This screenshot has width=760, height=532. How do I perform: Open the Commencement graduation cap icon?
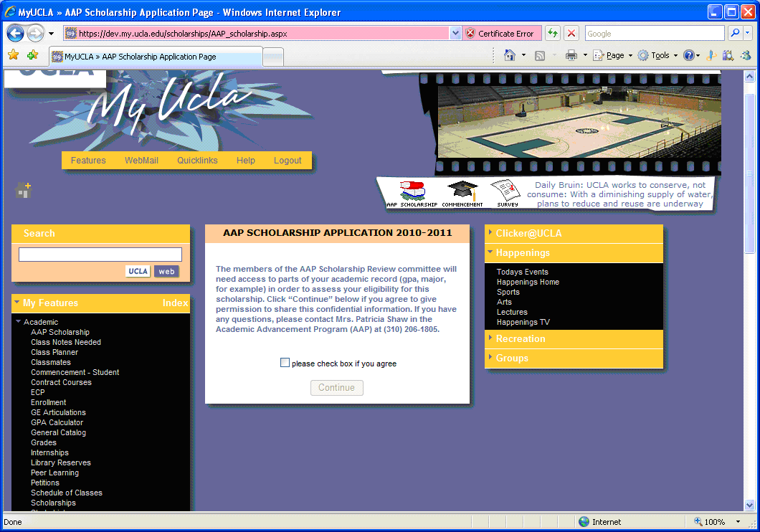click(462, 191)
